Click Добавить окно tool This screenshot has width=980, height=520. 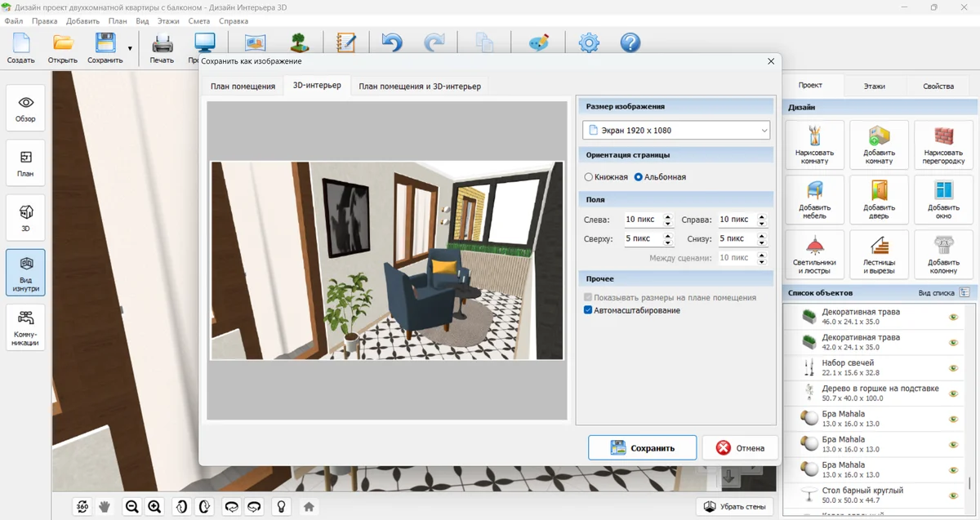click(943, 199)
